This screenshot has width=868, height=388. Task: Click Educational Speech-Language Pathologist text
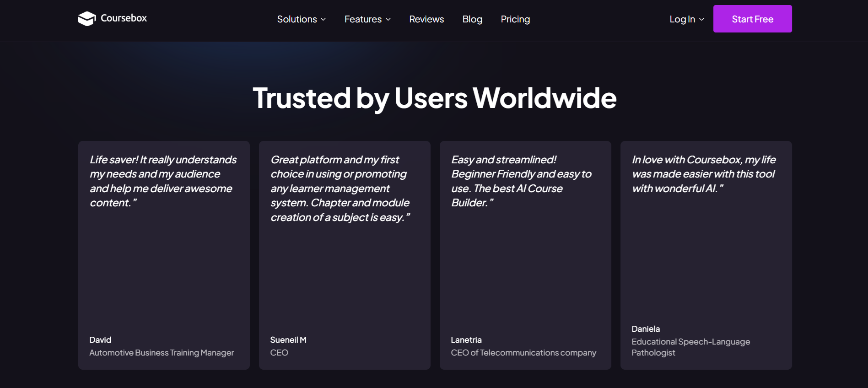coord(690,347)
